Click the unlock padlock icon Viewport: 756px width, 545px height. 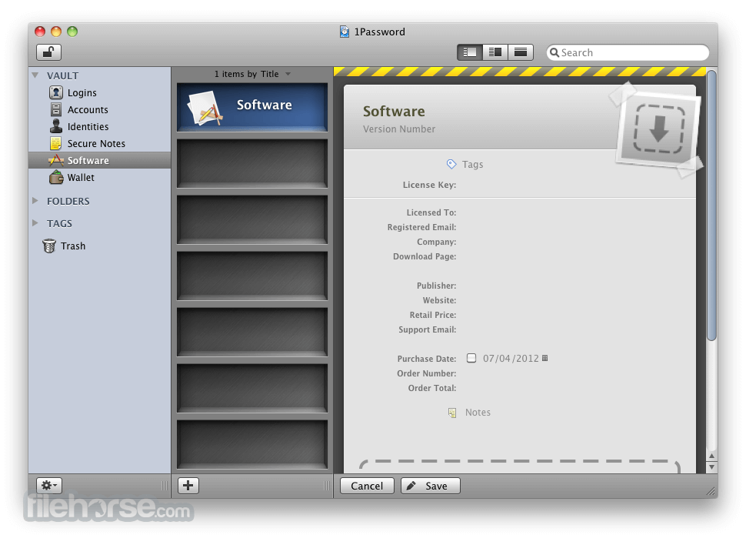48,52
